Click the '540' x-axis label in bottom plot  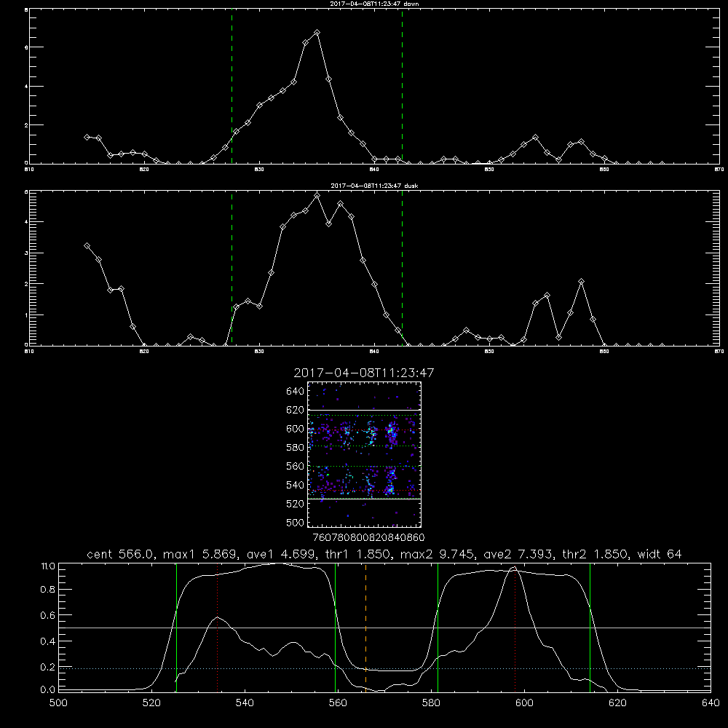245,703
